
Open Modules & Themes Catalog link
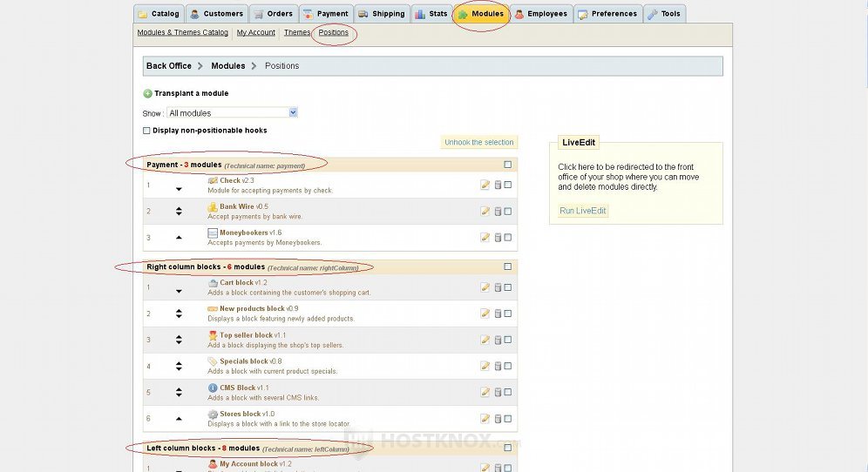tap(182, 32)
